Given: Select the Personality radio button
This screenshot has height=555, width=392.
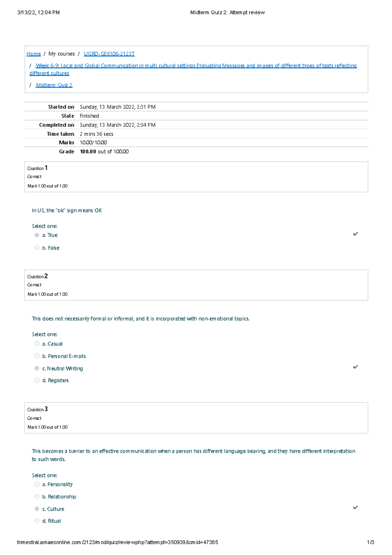Looking at the screenshot, I should 37,484.
